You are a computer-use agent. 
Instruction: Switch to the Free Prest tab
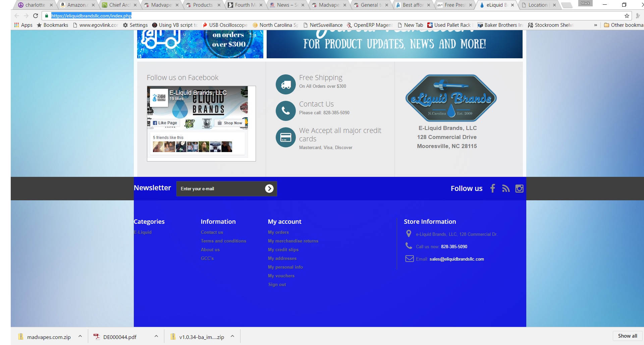(455, 5)
